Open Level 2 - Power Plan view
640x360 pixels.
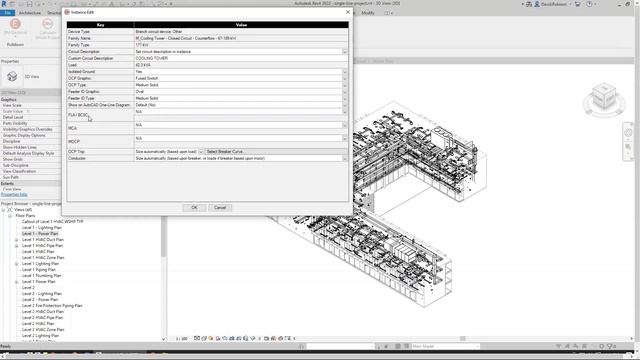40,300
